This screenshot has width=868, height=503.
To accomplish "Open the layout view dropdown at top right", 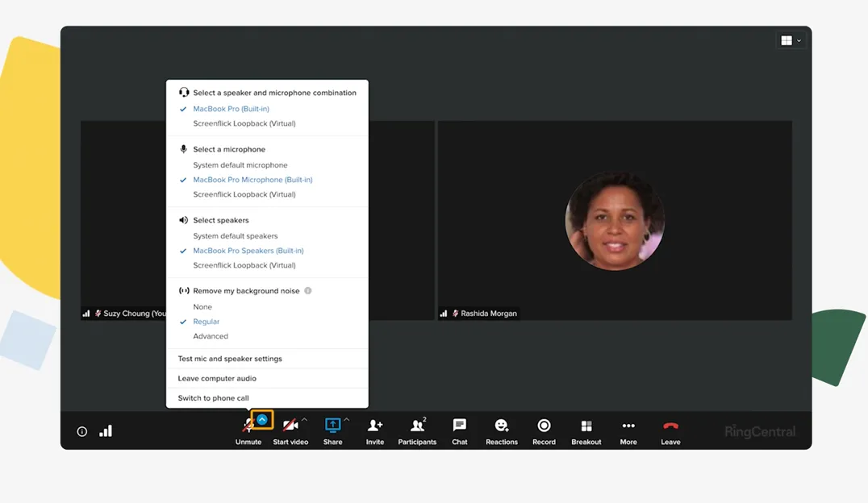I will click(790, 40).
